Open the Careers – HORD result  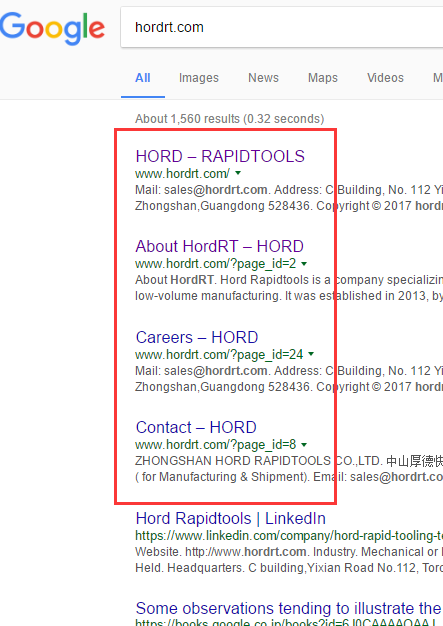pyautogui.click(x=197, y=337)
